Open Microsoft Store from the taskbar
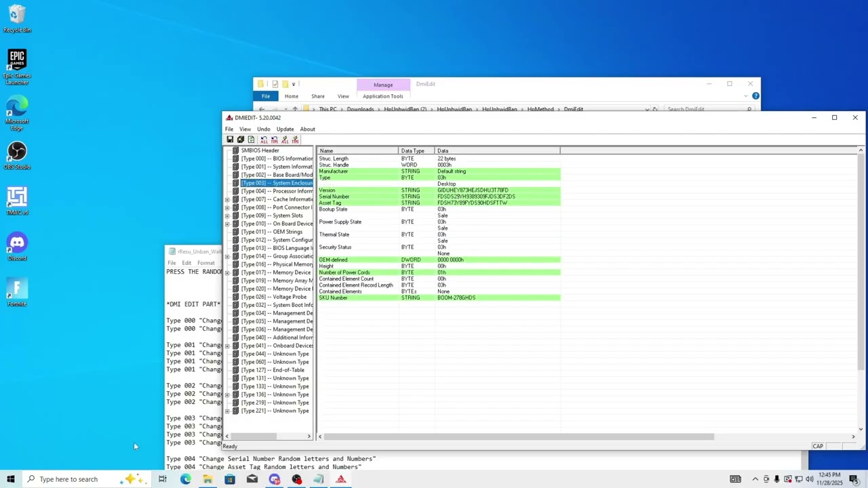Screen dimensions: 868x488 (230, 479)
